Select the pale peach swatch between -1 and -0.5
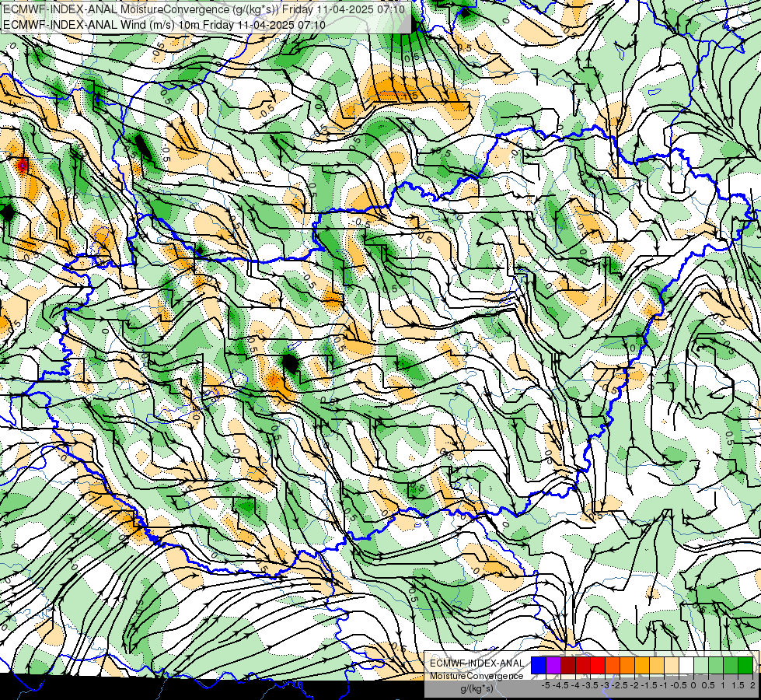The height and width of the screenshot is (700, 761). (x=672, y=665)
